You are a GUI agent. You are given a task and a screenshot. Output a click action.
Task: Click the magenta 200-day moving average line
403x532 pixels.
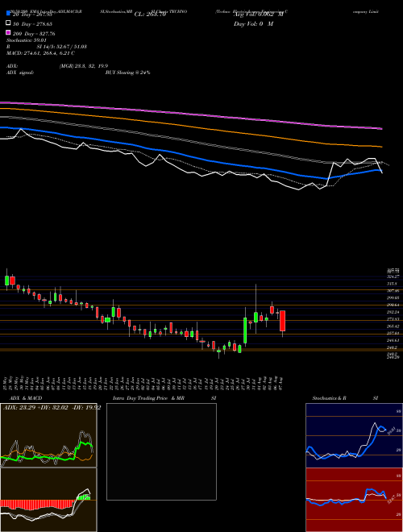tap(190, 113)
